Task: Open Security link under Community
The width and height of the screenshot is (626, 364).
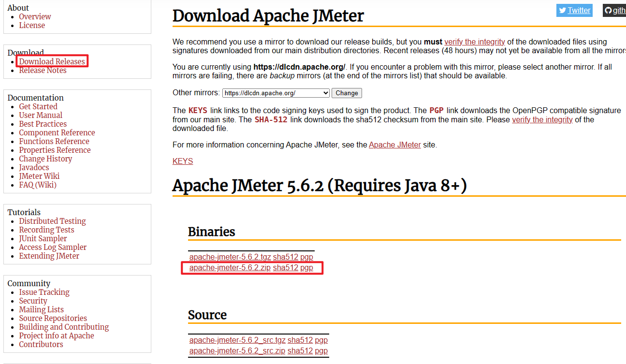Action: tap(33, 301)
